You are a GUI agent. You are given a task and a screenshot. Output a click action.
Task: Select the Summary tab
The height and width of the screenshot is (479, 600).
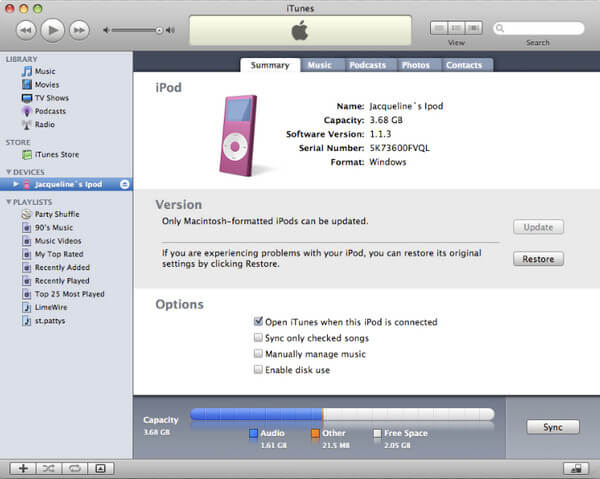(x=270, y=65)
